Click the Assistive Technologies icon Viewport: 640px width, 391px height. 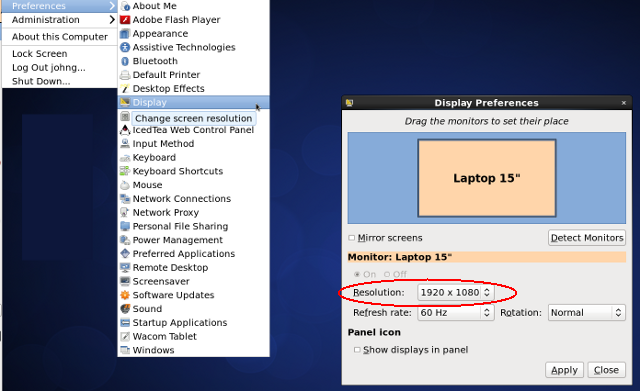point(125,47)
